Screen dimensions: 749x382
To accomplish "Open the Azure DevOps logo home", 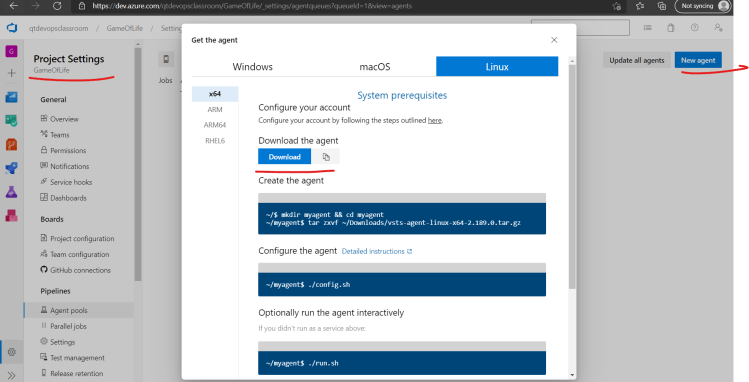I will (11, 28).
